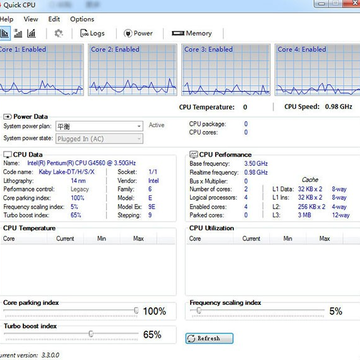This screenshot has width=360, height=360.
Task: Open the Memory toolbar item
Action: click(x=192, y=33)
